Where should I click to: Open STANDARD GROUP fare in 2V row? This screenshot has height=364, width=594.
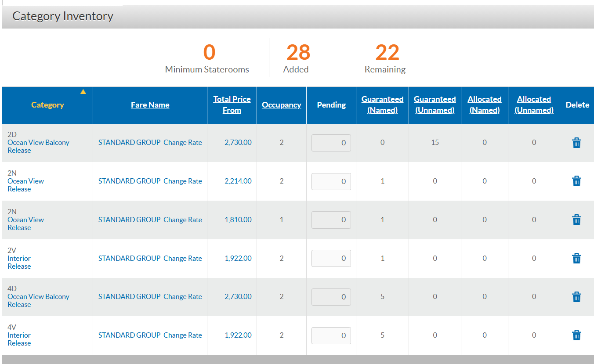(x=129, y=258)
